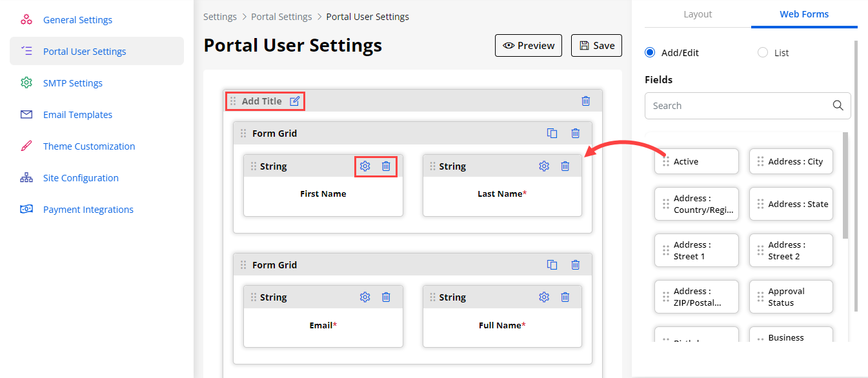This screenshot has width=868, height=378.
Task: Save the portal user settings
Action: [596, 46]
